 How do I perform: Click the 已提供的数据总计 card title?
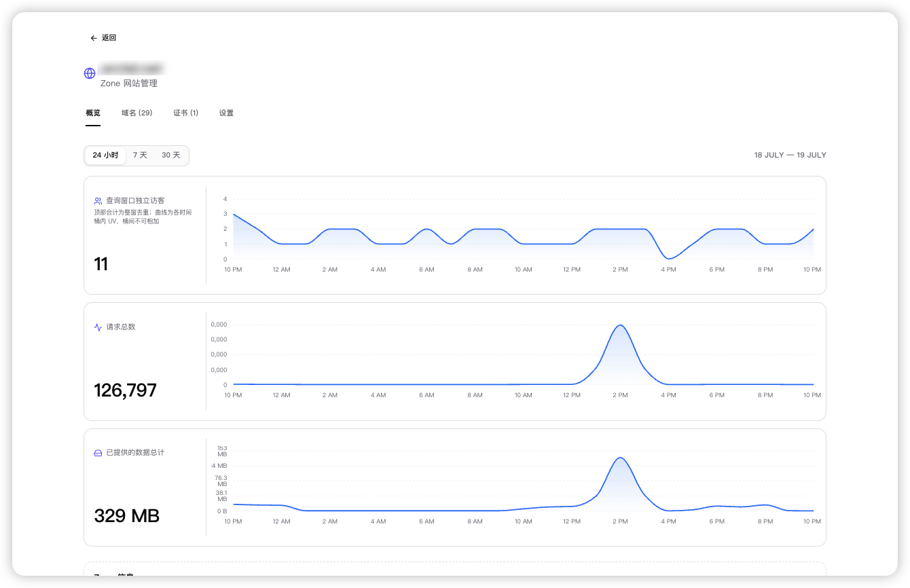pyautogui.click(x=135, y=452)
